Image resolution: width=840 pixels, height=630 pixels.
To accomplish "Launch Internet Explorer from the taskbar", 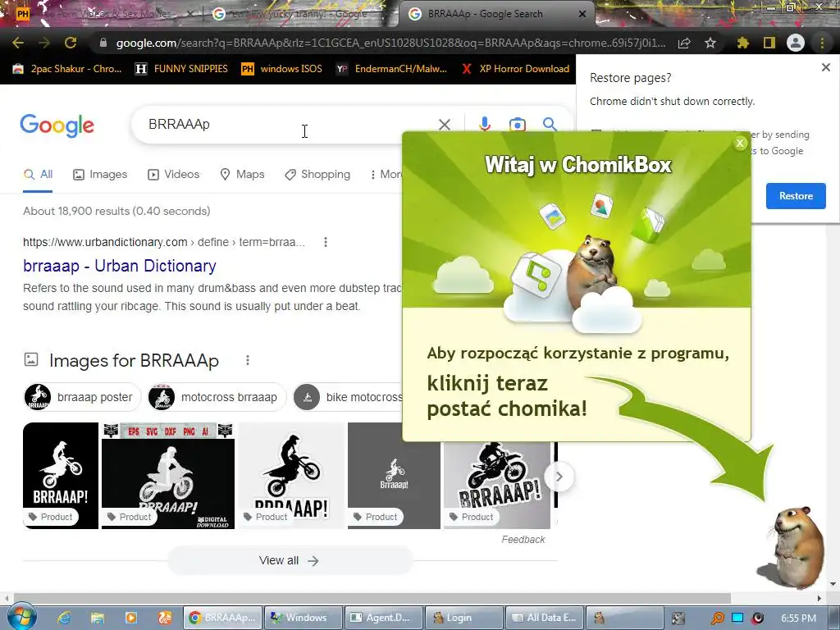I will [64, 618].
